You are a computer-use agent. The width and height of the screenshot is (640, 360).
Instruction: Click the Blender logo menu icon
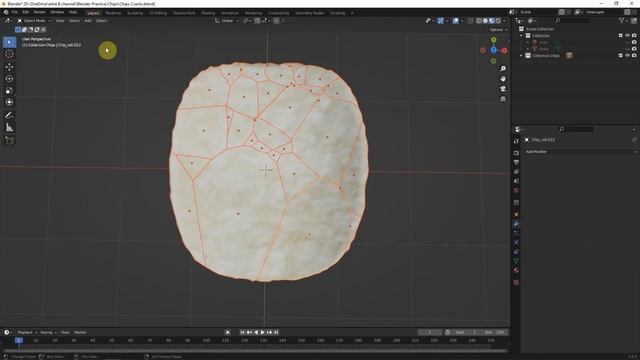coord(6,13)
